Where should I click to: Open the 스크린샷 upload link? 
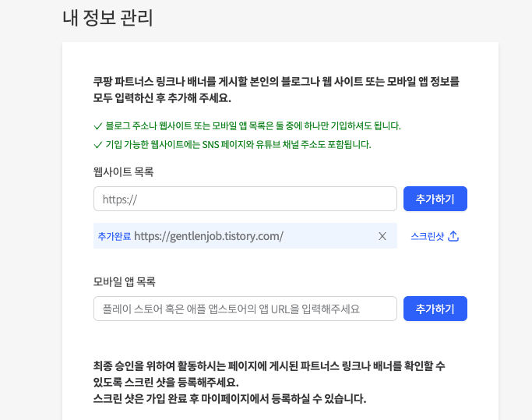pos(435,236)
